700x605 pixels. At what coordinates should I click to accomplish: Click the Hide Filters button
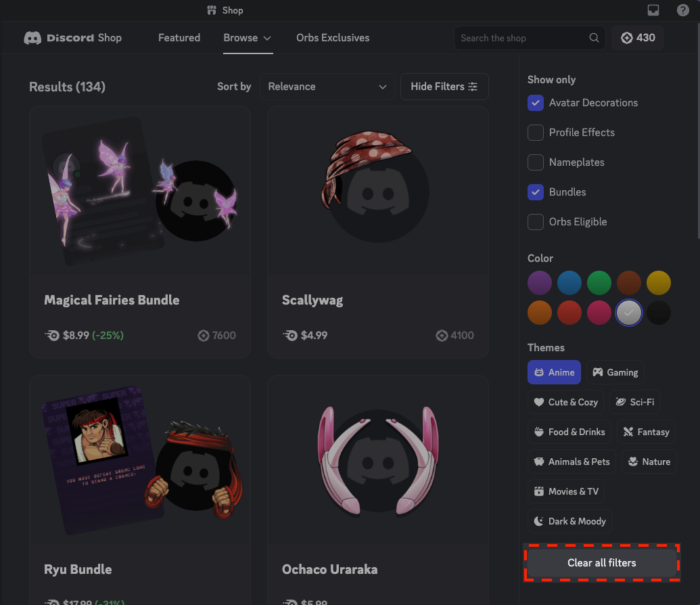[444, 87]
